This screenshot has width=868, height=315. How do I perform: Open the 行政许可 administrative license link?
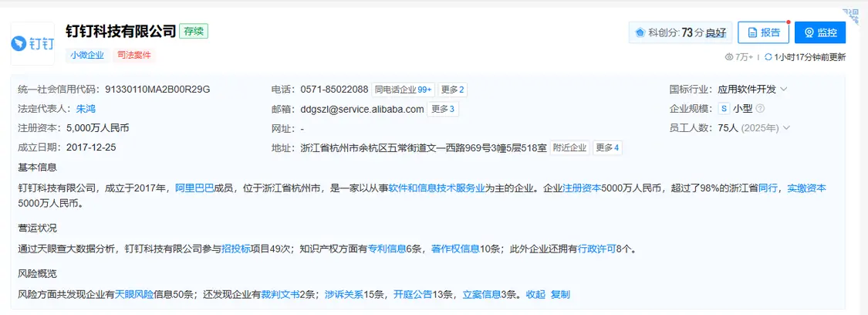coord(596,249)
